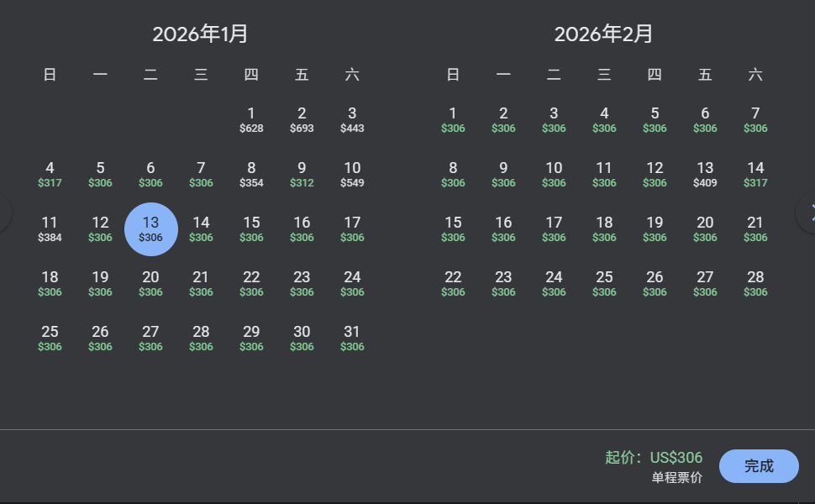Choose January 8 with $354 fare

(x=251, y=174)
